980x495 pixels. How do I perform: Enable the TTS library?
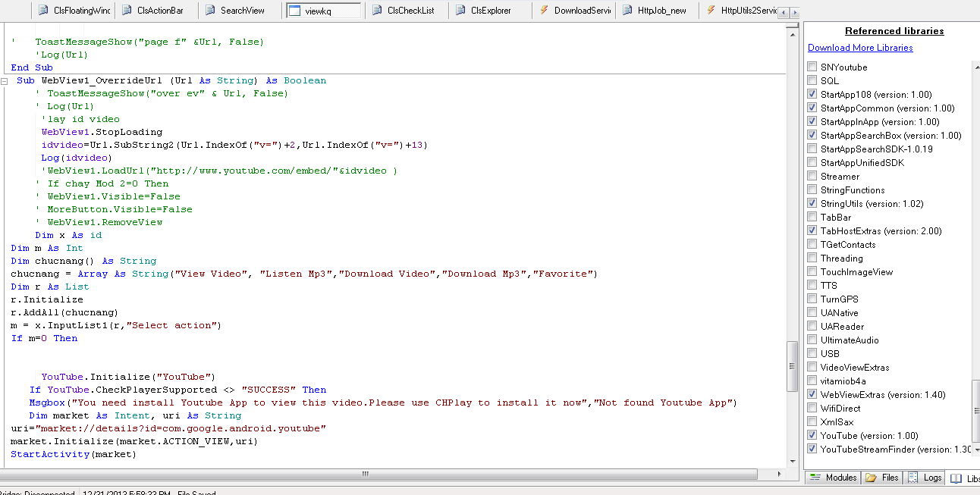[x=812, y=285]
